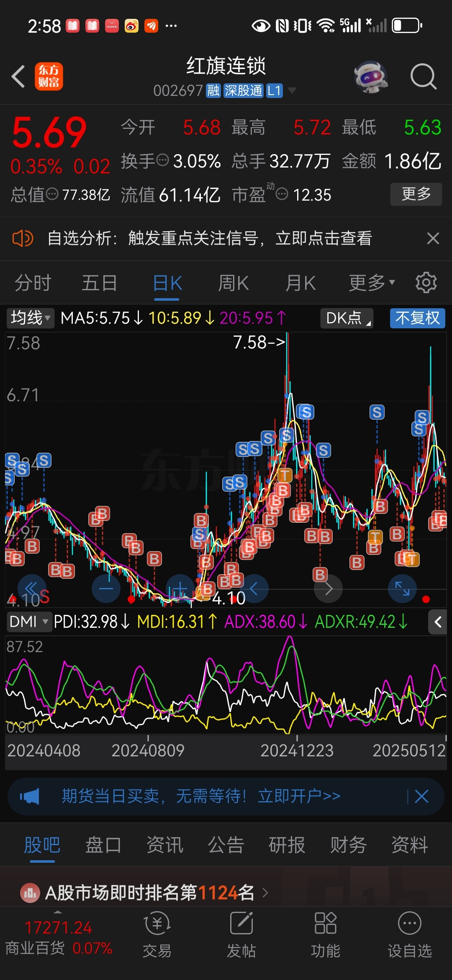Open the 均线 indicator dropdown
The height and width of the screenshot is (980, 452).
pos(30,318)
